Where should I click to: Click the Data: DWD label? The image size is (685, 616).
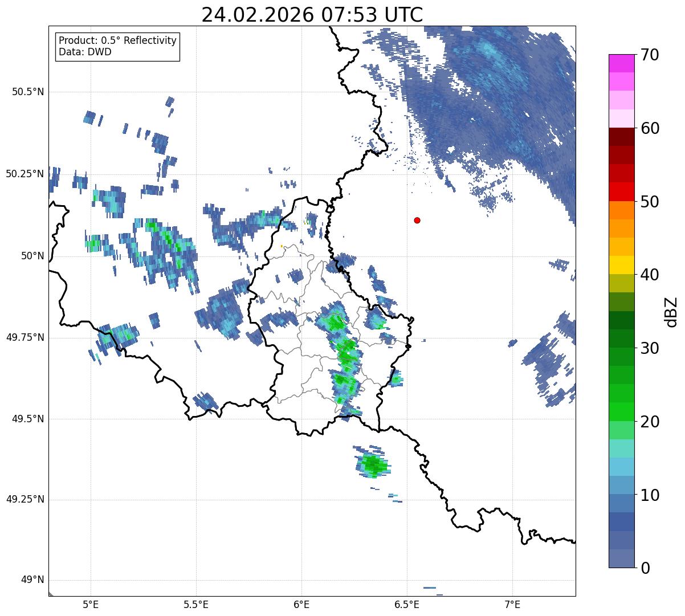[x=85, y=52]
